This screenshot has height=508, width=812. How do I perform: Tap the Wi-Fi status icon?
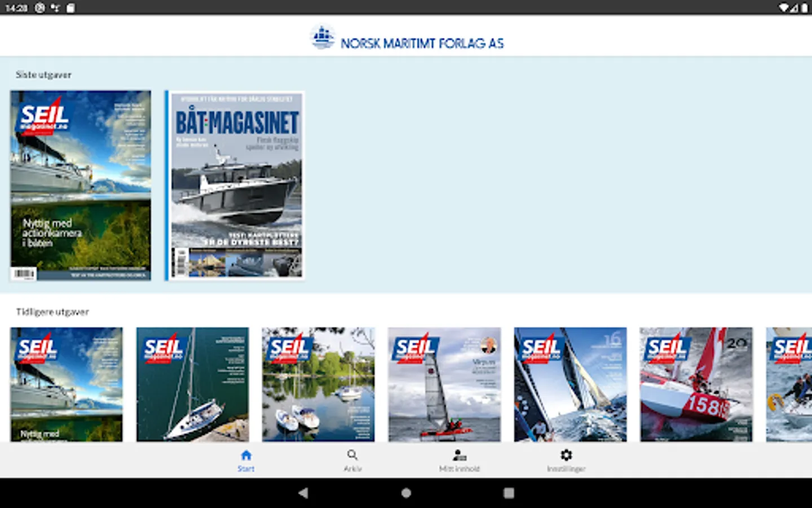click(x=784, y=8)
